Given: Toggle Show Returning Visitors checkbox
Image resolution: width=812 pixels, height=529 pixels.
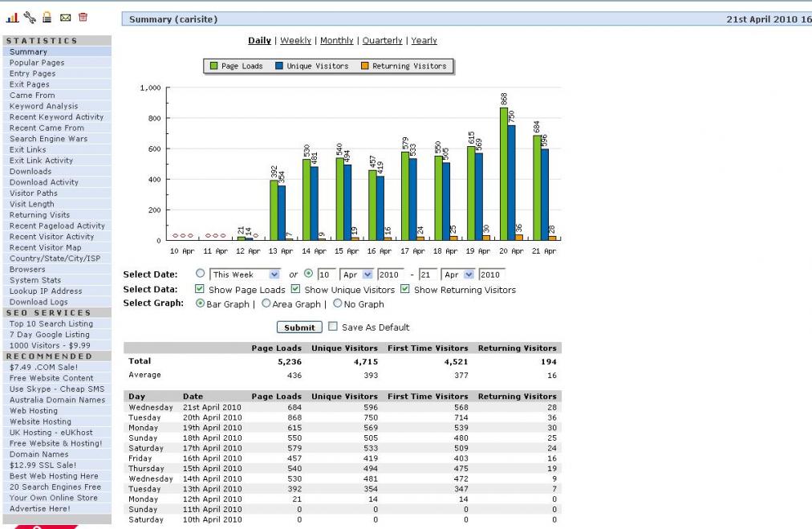Looking at the screenshot, I should pos(405,289).
